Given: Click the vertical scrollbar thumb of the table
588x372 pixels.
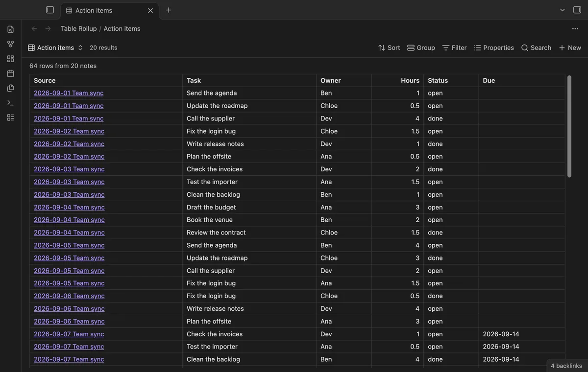Looking at the screenshot, I should pyautogui.click(x=569, y=126).
